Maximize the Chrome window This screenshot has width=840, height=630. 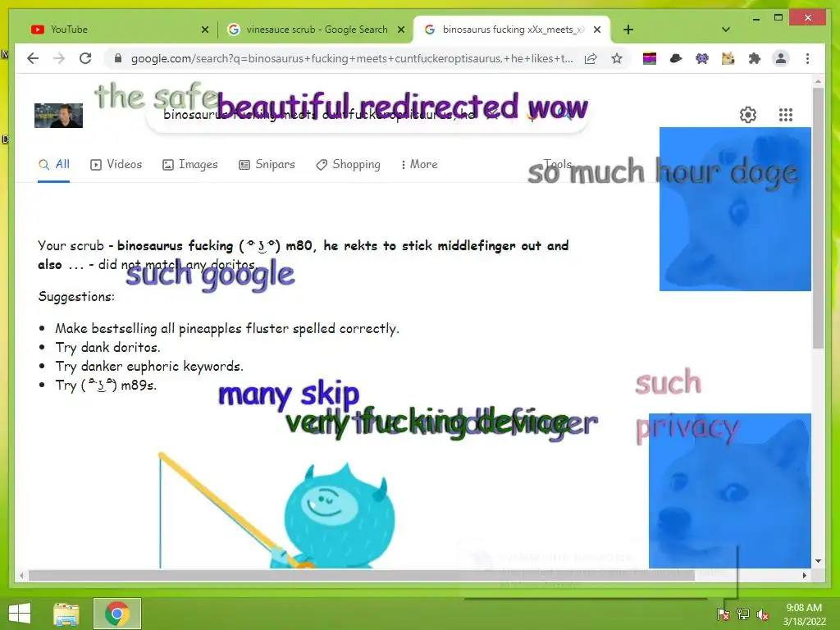tap(778, 18)
